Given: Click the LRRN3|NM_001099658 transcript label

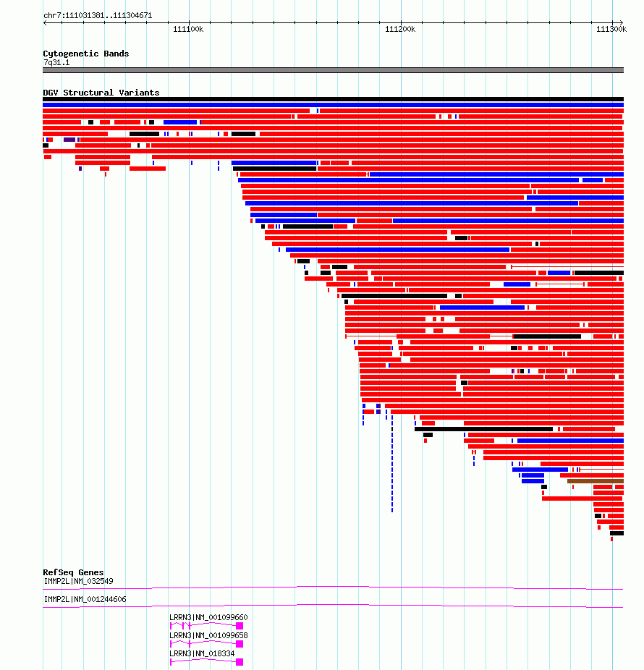Looking at the screenshot, I should point(208,635).
